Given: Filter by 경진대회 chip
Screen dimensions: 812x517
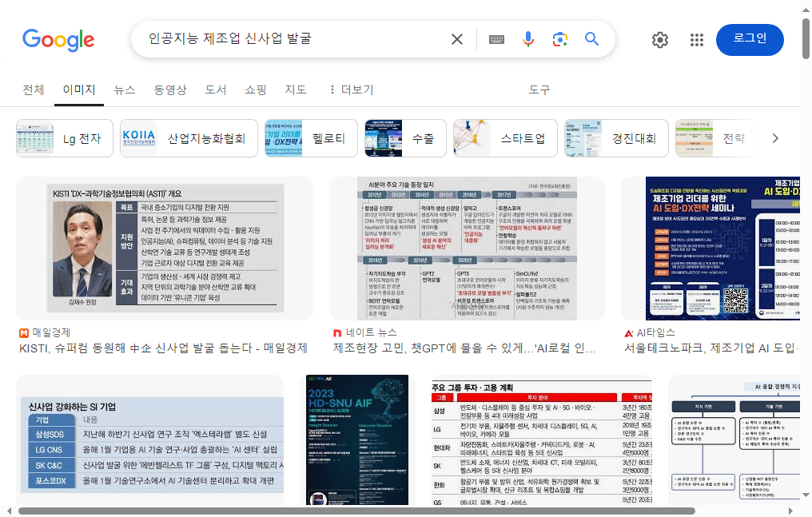Looking at the screenshot, I should click(x=616, y=138).
